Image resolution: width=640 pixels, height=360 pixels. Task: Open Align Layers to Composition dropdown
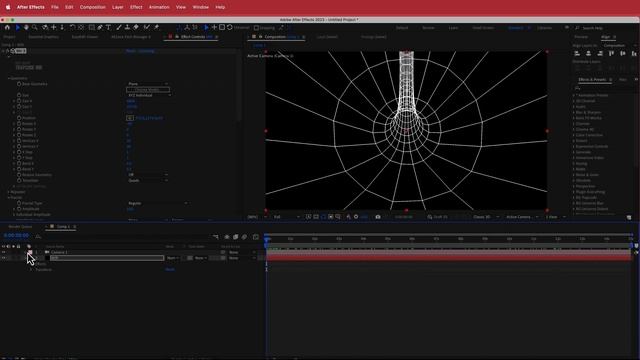620,45
